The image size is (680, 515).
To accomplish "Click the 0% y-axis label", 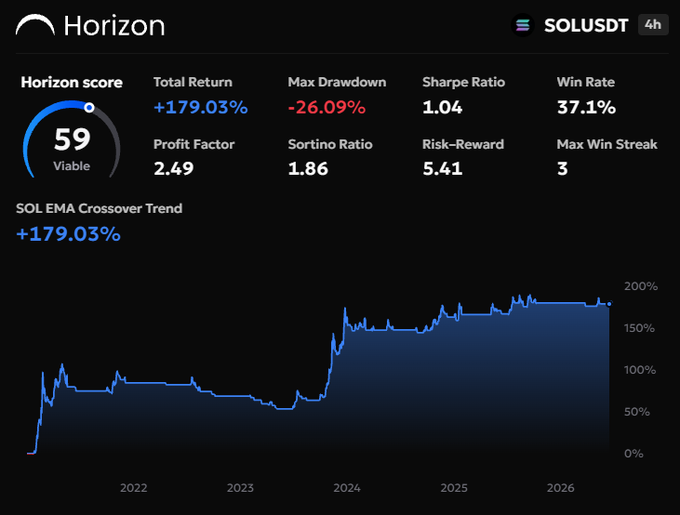I will 634,454.
